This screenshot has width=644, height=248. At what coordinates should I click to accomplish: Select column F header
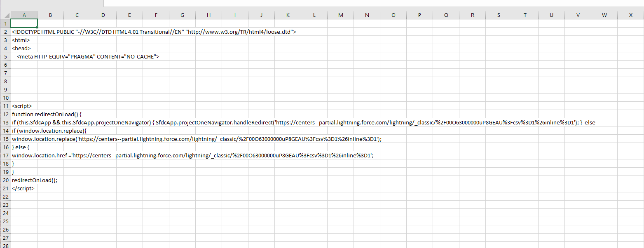point(156,15)
